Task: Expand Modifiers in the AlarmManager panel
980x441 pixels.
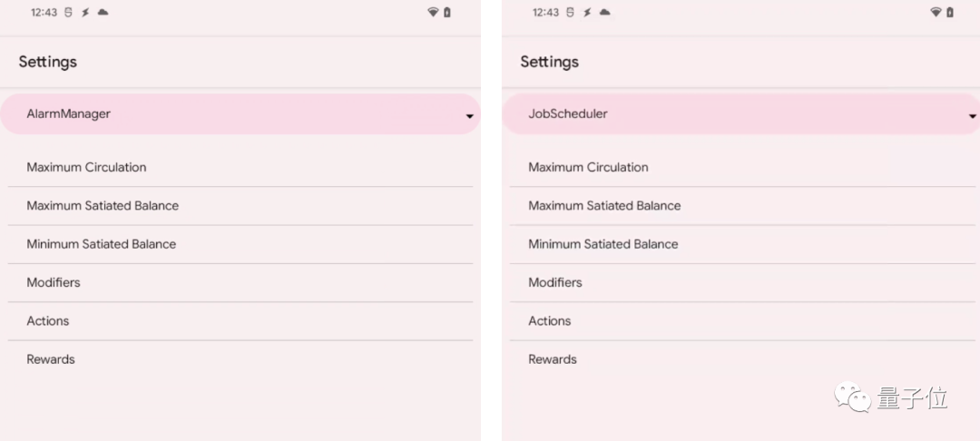Action: [54, 282]
